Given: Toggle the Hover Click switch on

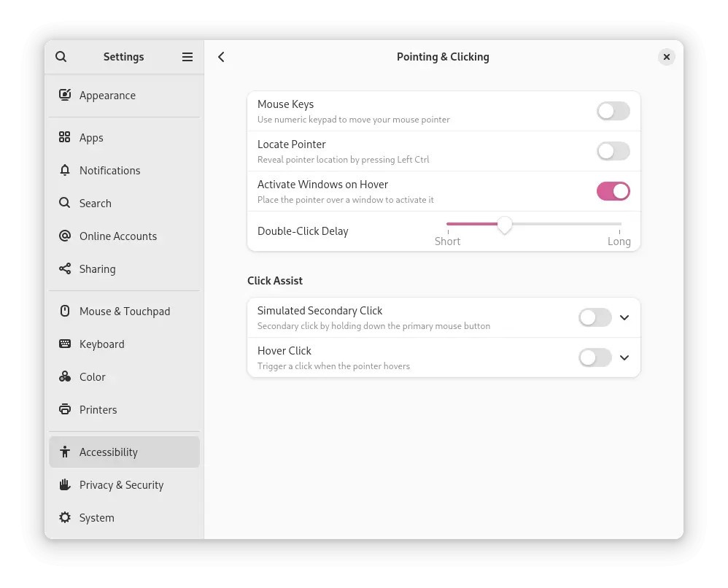Looking at the screenshot, I should pos(595,357).
